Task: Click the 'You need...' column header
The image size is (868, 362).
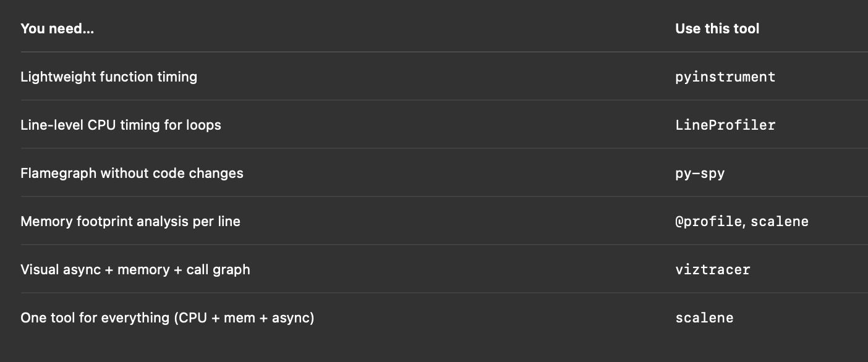Action: tap(57, 28)
